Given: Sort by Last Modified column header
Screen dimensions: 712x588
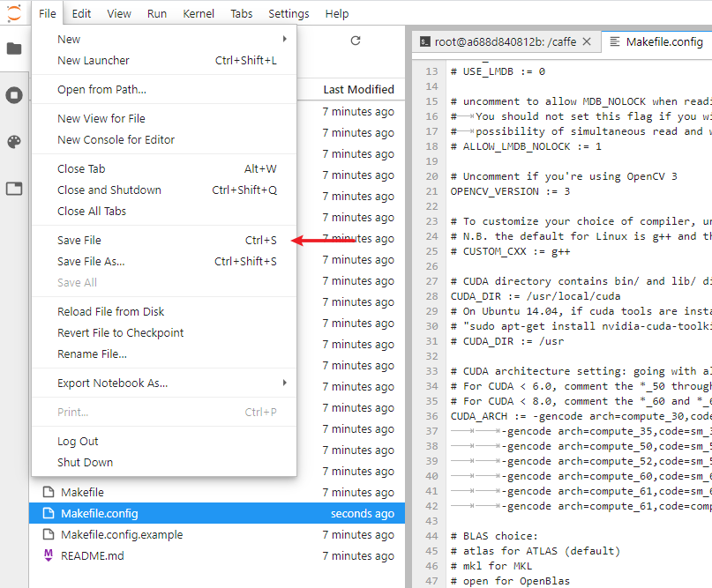Looking at the screenshot, I should [x=358, y=89].
